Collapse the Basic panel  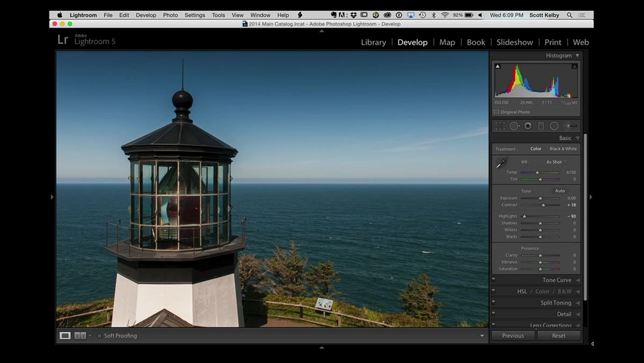(577, 138)
